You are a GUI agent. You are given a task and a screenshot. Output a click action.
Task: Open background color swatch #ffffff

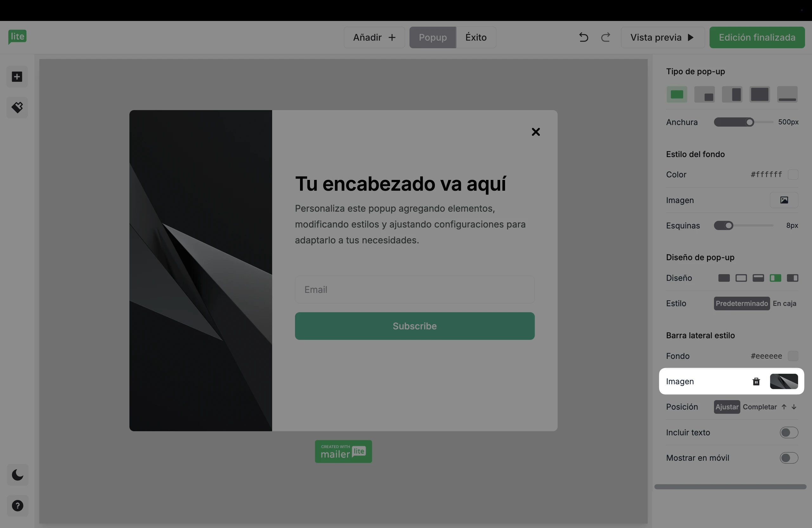point(793,175)
